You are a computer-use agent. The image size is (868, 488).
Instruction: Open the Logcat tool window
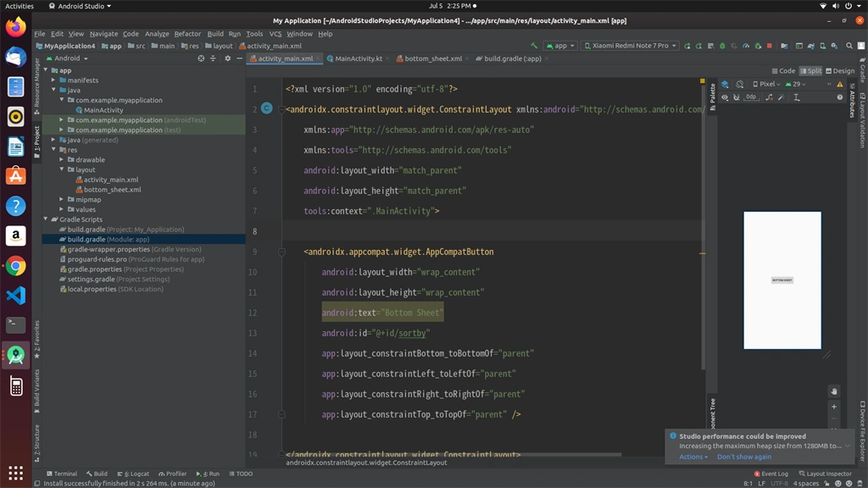point(133,474)
